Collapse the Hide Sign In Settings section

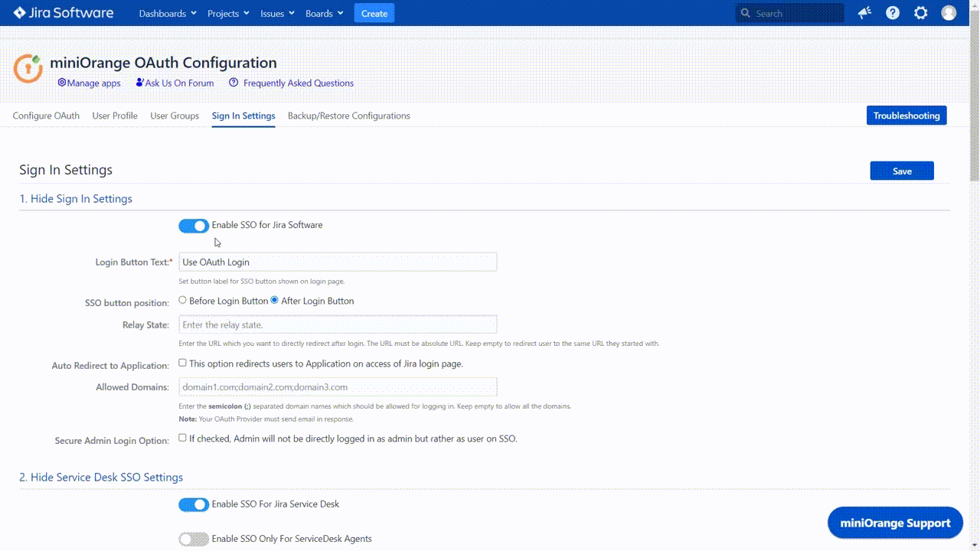click(x=76, y=198)
